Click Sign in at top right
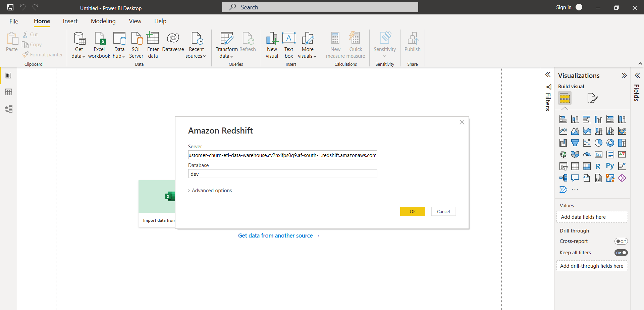 563,7
